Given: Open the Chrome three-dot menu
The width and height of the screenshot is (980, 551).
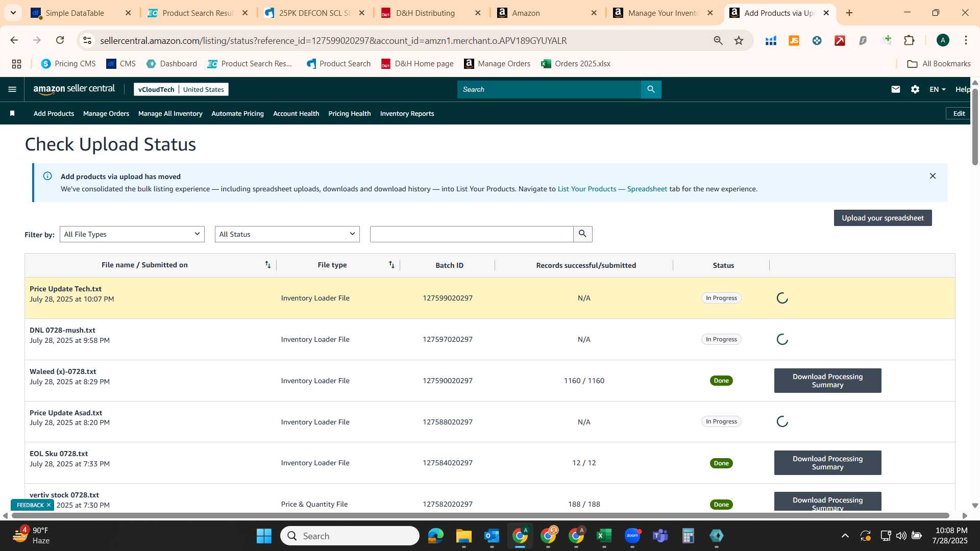Looking at the screenshot, I should pyautogui.click(x=966, y=40).
